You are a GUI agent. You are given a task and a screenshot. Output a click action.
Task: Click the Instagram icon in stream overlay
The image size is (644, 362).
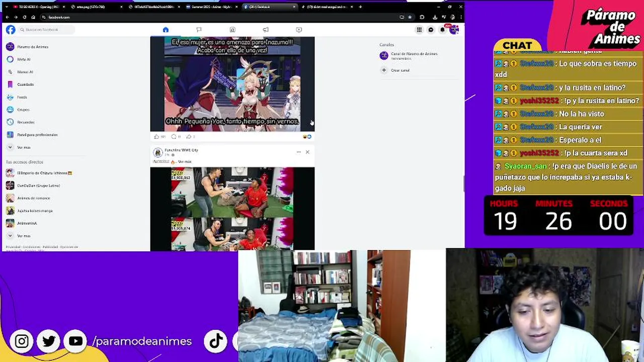pyautogui.click(x=22, y=341)
